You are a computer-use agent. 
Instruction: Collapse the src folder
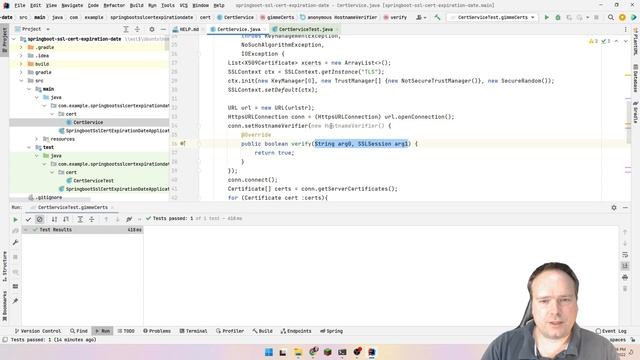[21, 81]
